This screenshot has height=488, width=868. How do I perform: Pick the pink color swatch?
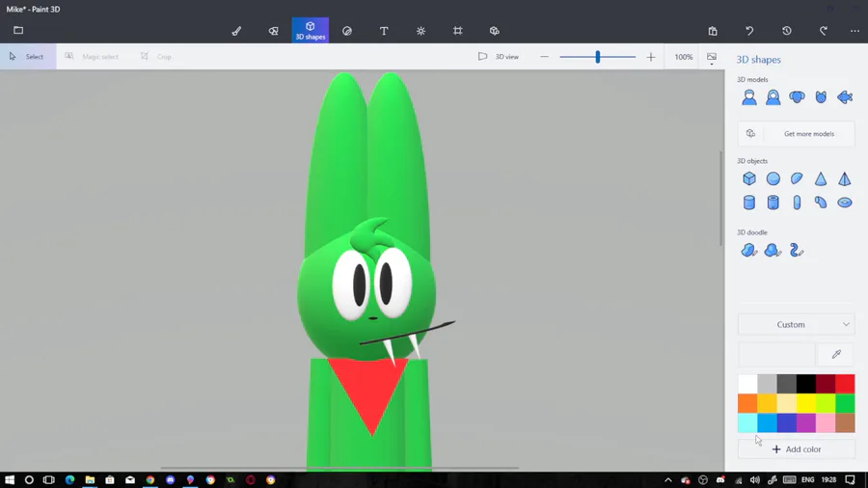coord(826,422)
